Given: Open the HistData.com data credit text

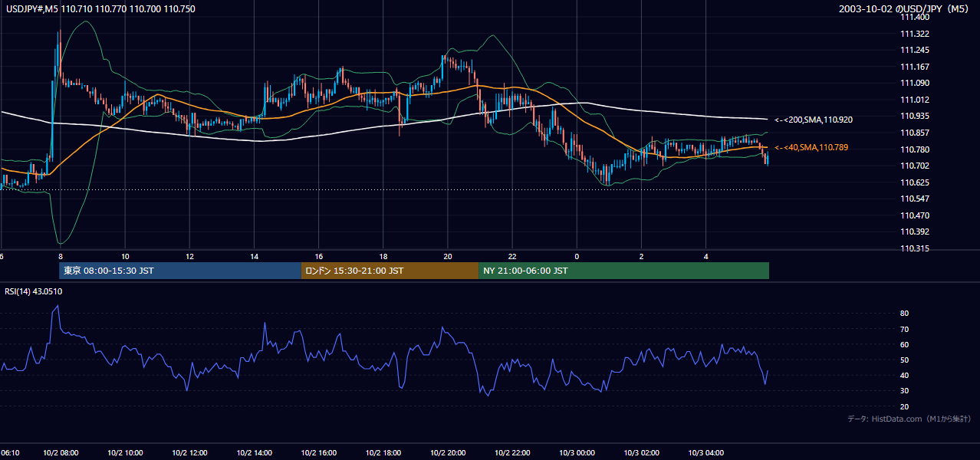Looking at the screenshot, I should pyautogui.click(x=909, y=419).
